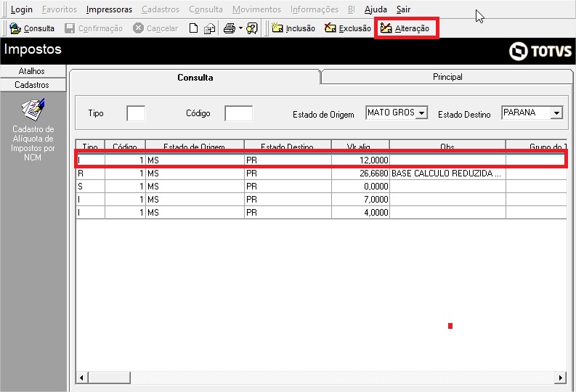576x392 pixels.
Task: Open the Impressoras menu
Action: [x=109, y=9]
